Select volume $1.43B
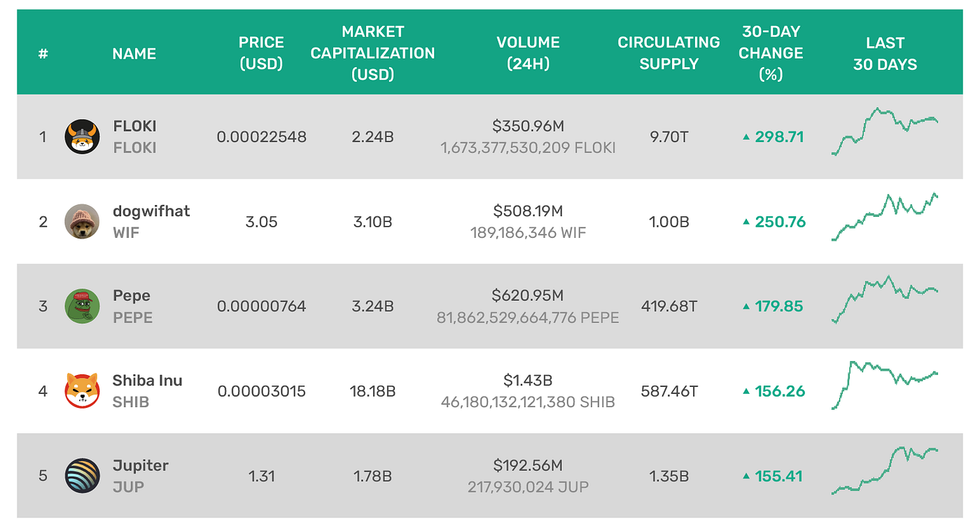Screen dimensions: 980x531 pyautogui.click(x=528, y=381)
